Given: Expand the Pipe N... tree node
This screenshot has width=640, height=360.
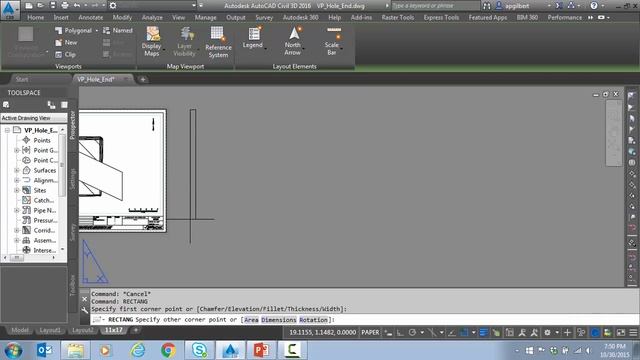Looking at the screenshot, I should point(17,210).
